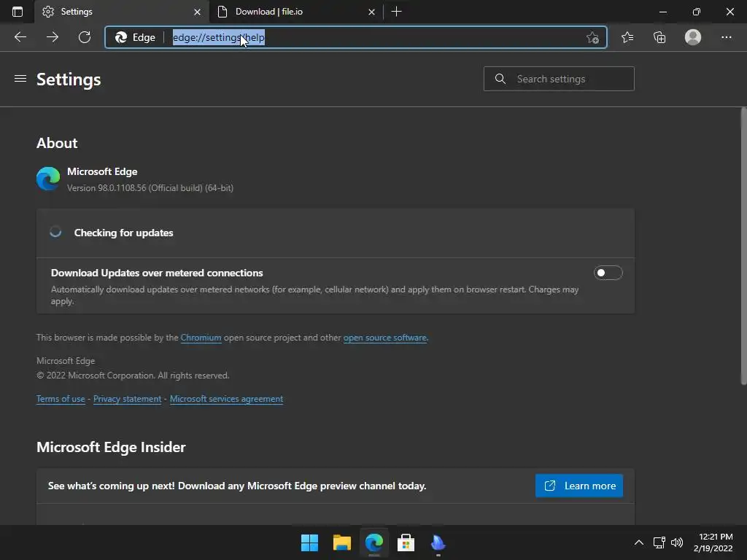Go back using the back arrow
The width and height of the screenshot is (747, 560).
20,37
